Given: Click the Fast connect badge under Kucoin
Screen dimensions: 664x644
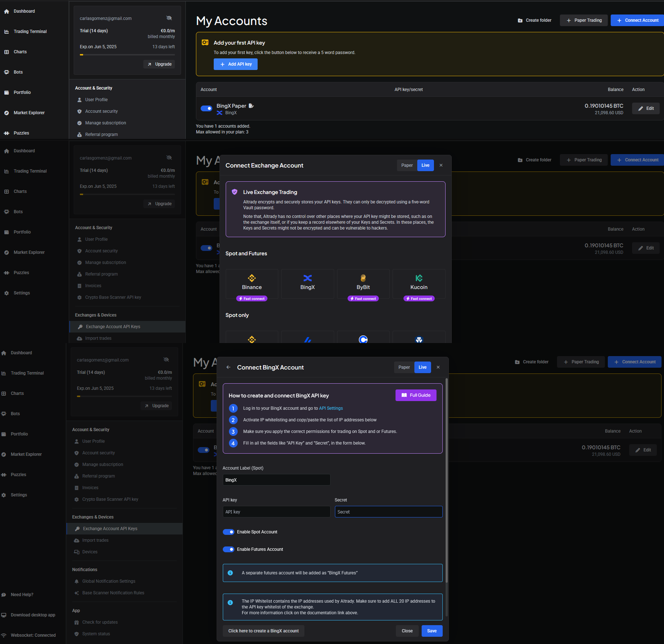Looking at the screenshot, I should tap(419, 298).
